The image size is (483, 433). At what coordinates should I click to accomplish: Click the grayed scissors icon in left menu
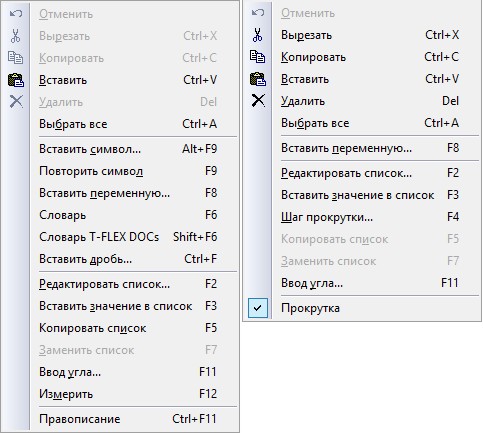(16, 36)
